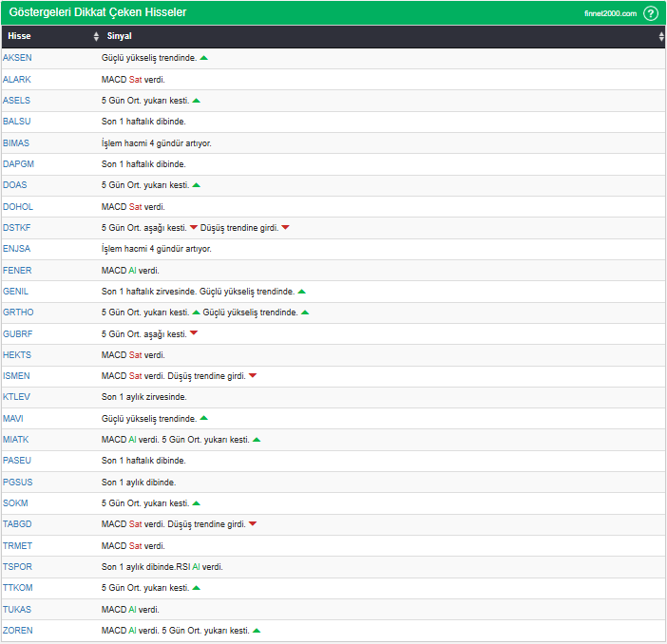Image resolution: width=667 pixels, height=644 pixels.
Task: Click red down arrow in GUBRF row
Action: pos(194,333)
